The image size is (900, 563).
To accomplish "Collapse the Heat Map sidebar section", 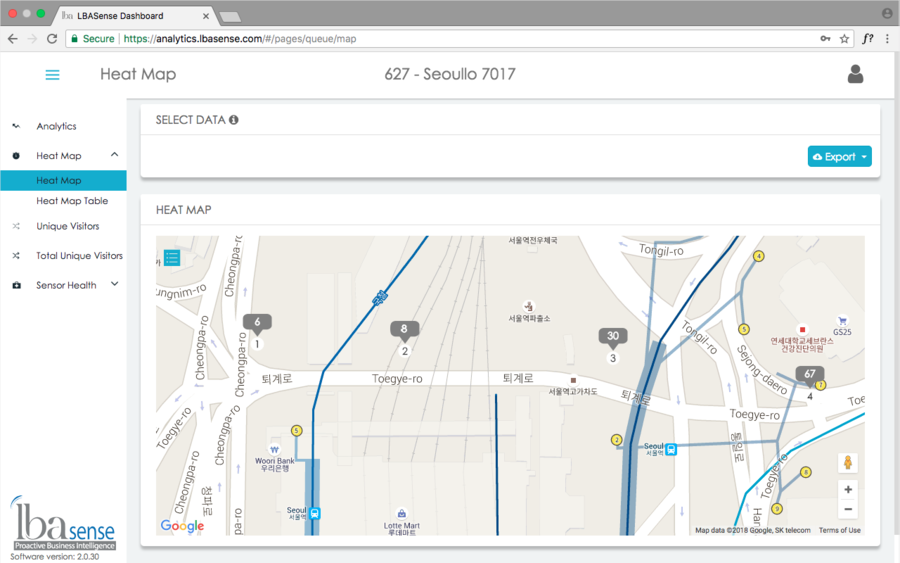I will [x=114, y=155].
